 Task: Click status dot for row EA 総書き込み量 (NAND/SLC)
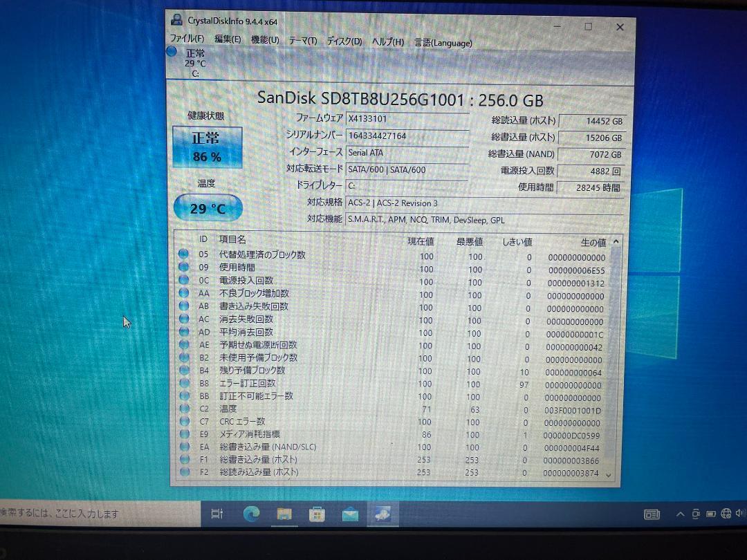click(185, 447)
